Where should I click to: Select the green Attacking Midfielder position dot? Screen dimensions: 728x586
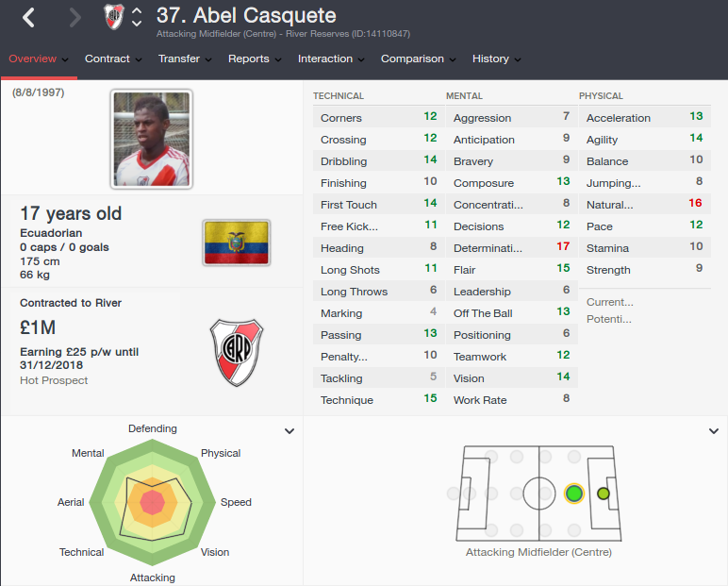tap(574, 494)
